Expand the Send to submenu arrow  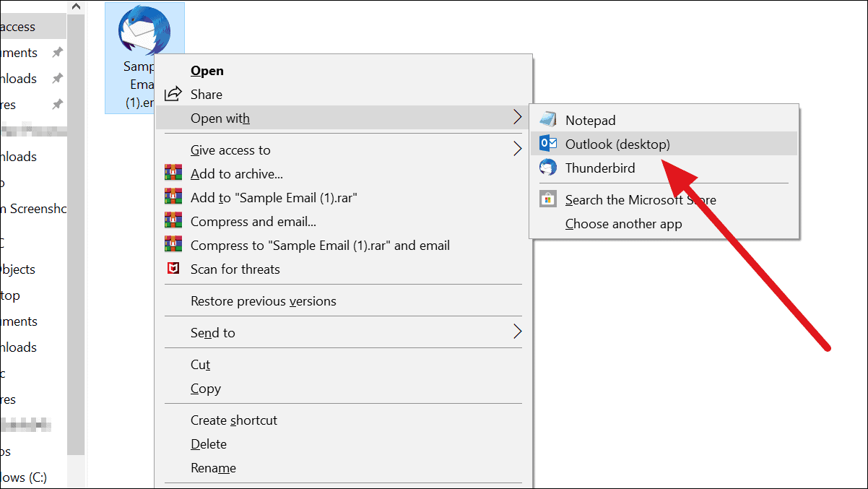517,332
